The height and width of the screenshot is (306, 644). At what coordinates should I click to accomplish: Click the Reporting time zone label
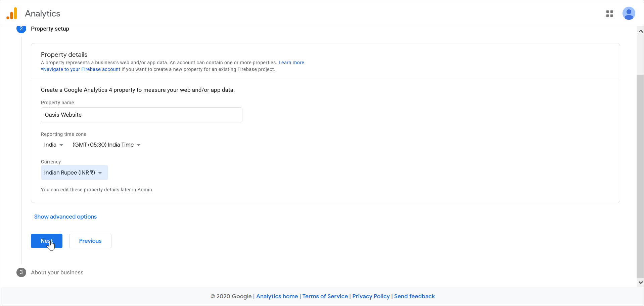point(63,134)
